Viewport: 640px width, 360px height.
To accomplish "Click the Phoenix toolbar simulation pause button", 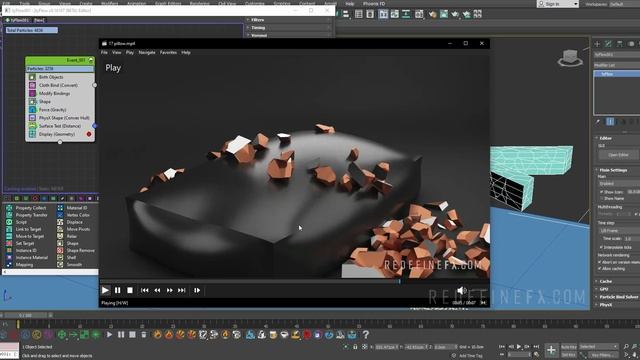I will pyautogui.click(x=121, y=335).
